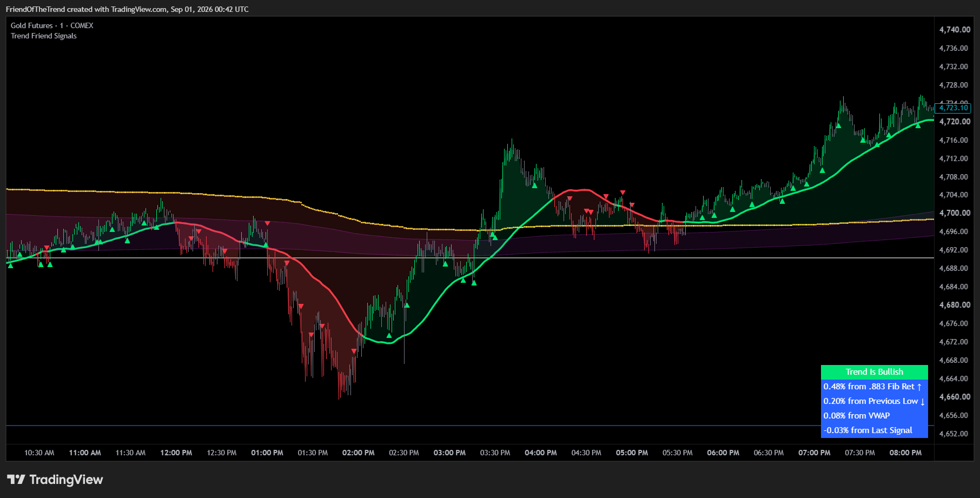Click the 06:30 PM time axis label
The width and height of the screenshot is (980, 498).
[769, 453]
